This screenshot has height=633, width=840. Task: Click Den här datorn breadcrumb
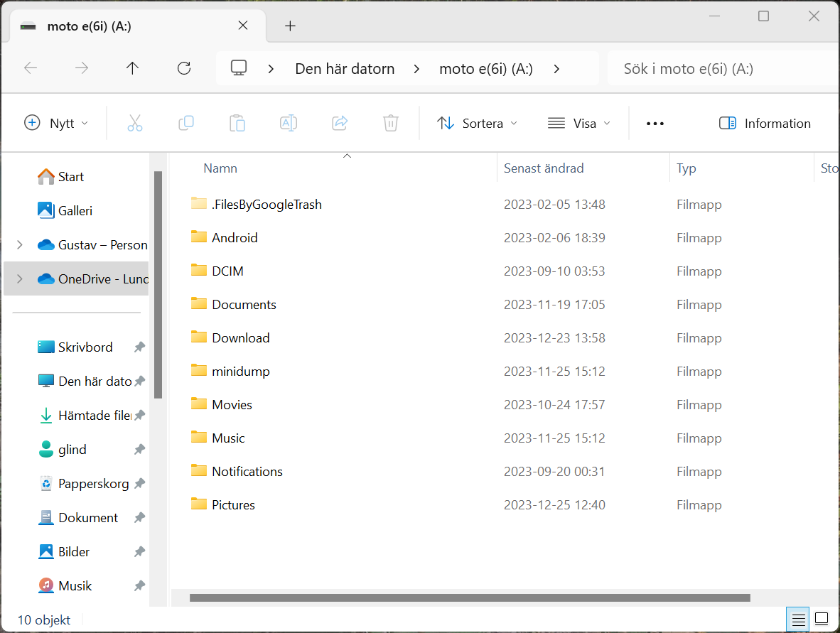coord(345,68)
